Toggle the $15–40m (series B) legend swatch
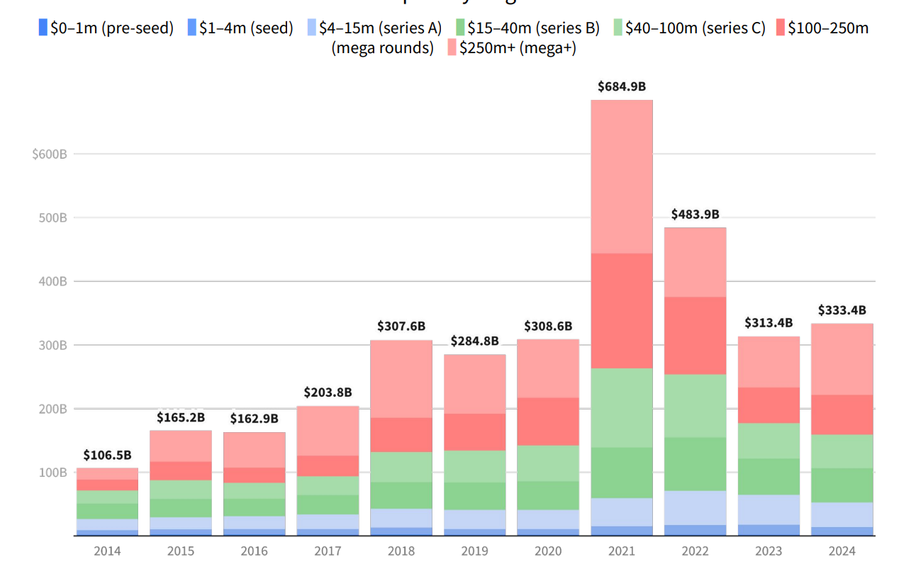Image resolution: width=916 pixels, height=588 pixels. [x=459, y=28]
